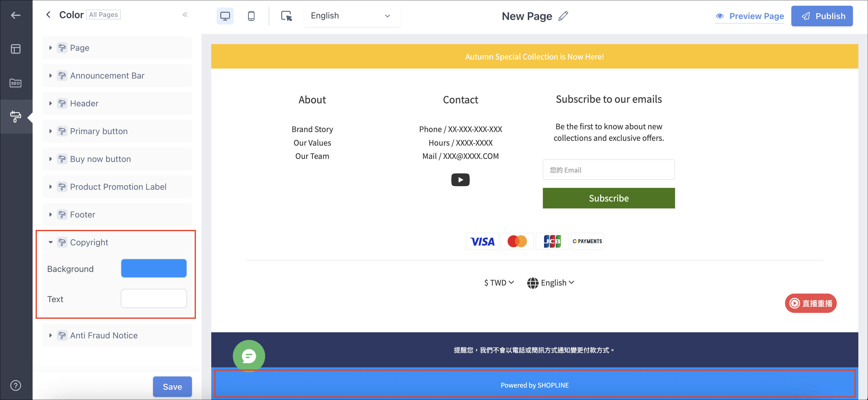Switch to desktop preview mode
The height and width of the screenshot is (400, 868).
[x=225, y=16]
